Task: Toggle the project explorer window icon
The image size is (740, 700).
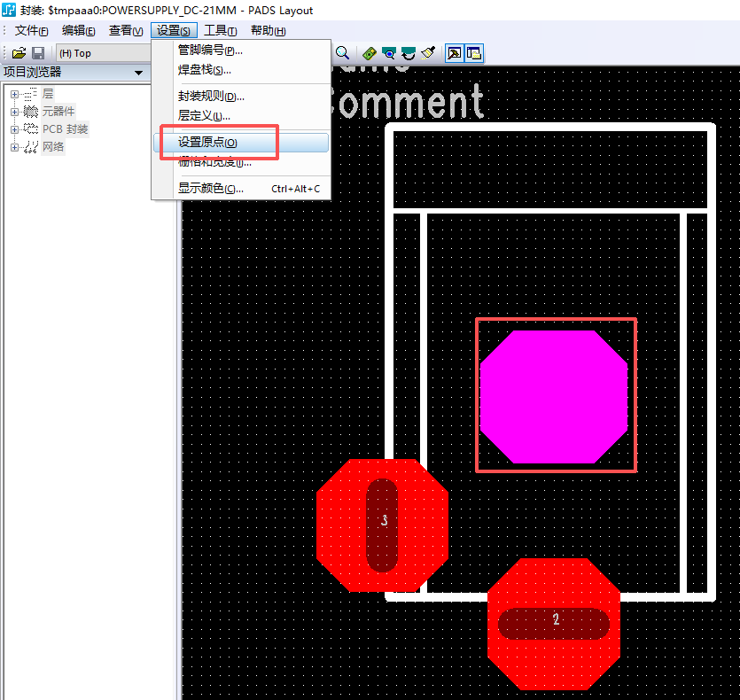Action: 474,53
